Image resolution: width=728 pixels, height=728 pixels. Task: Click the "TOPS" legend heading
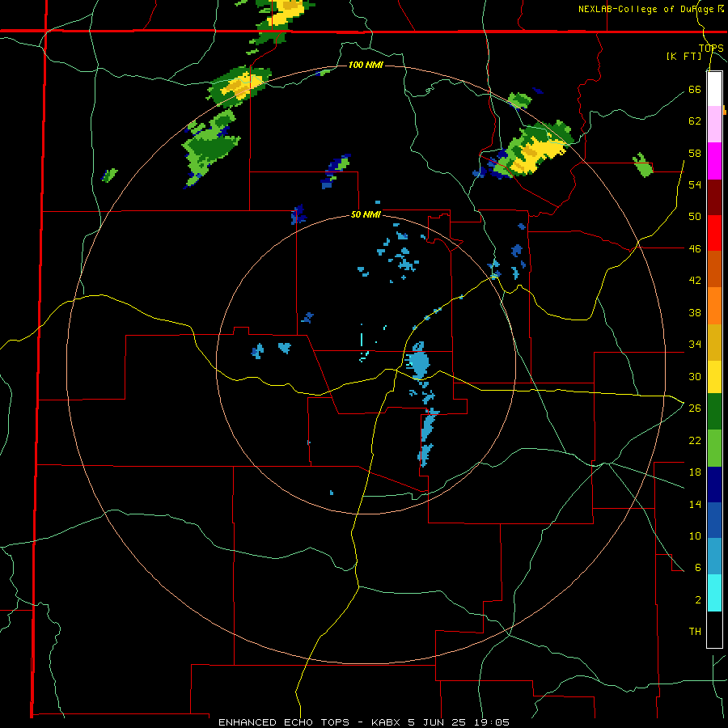(x=711, y=49)
